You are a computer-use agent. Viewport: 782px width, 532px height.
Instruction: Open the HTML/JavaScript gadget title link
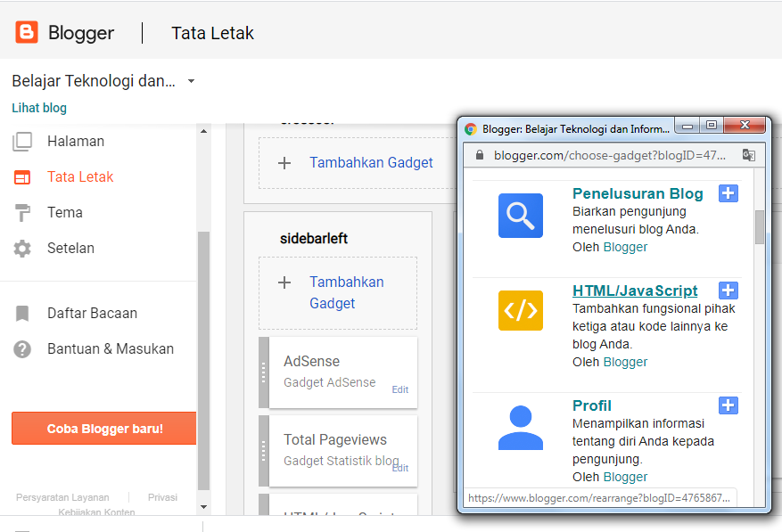tap(635, 291)
